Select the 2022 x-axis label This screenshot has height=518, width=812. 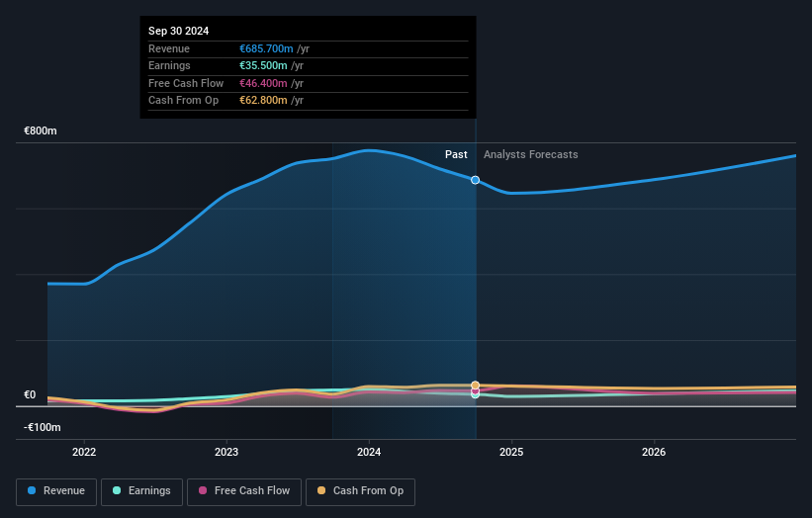(x=84, y=452)
